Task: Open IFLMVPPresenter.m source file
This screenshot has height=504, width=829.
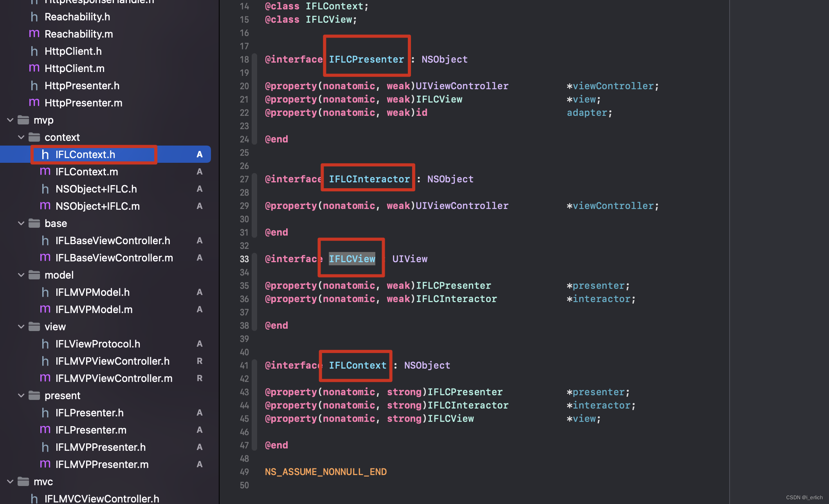Action: [102, 464]
